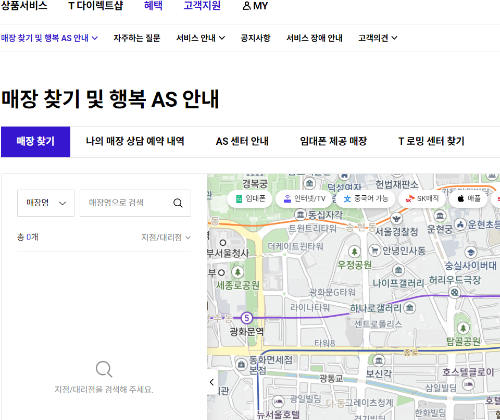Image resolution: width=500 pixels, height=420 pixels.
Task: Click the 나이프갤러리 museum icon
Action: pyautogui.click(x=398, y=270)
